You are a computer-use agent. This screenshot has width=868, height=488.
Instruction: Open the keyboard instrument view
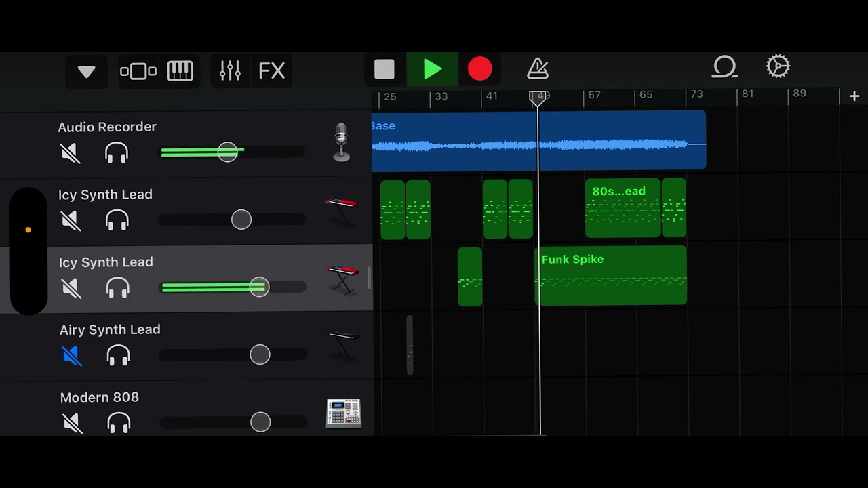click(180, 71)
